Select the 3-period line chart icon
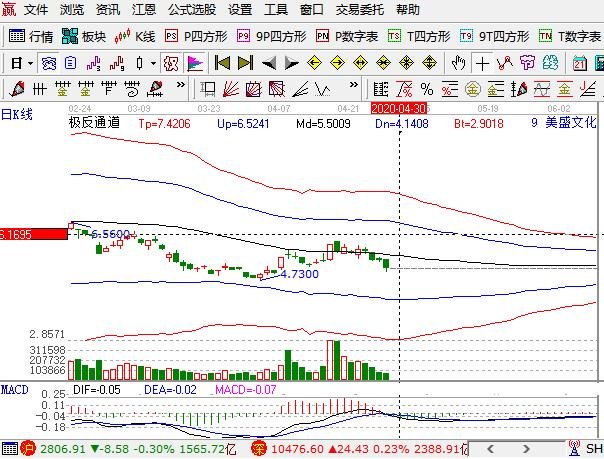 click(x=94, y=64)
